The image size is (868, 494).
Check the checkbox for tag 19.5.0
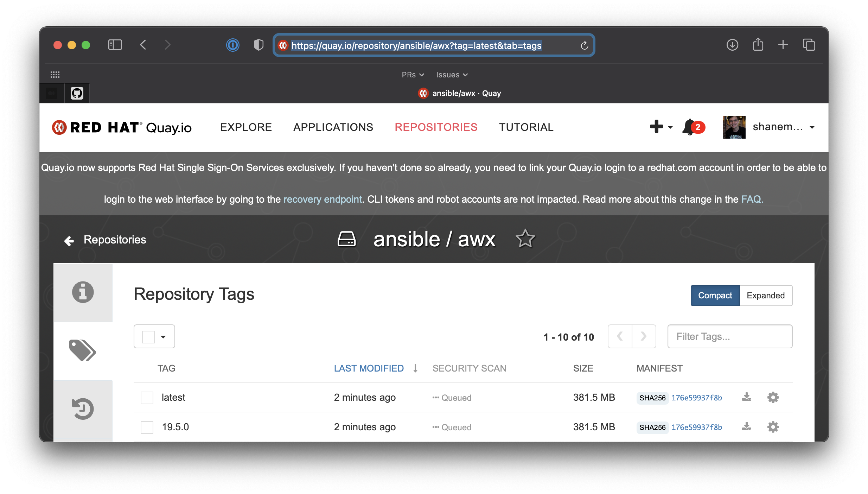point(147,427)
